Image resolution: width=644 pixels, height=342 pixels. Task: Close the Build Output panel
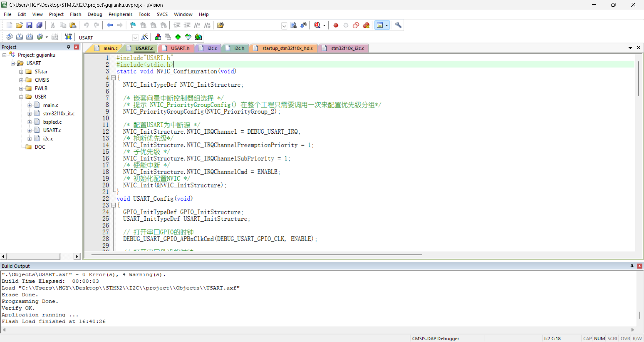pyautogui.click(x=640, y=266)
